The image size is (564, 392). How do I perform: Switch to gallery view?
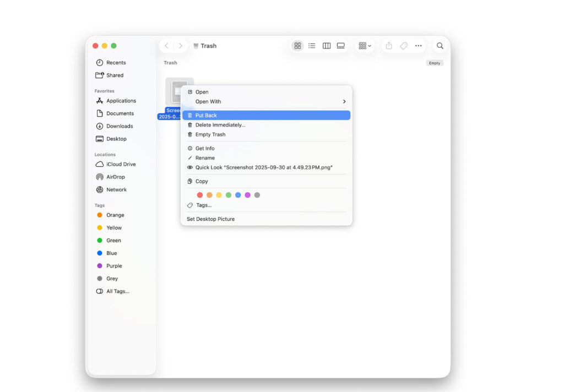pyautogui.click(x=341, y=46)
